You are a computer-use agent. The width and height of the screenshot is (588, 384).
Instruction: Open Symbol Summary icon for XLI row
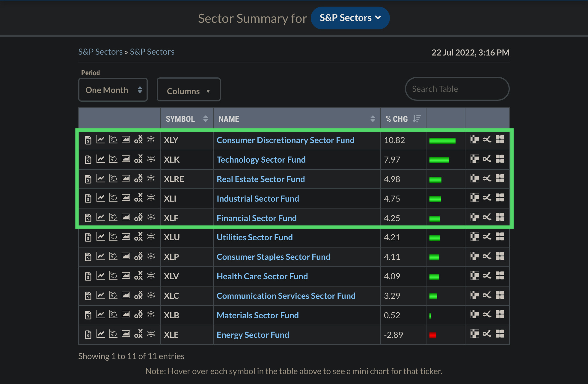pyautogui.click(x=88, y=199)
